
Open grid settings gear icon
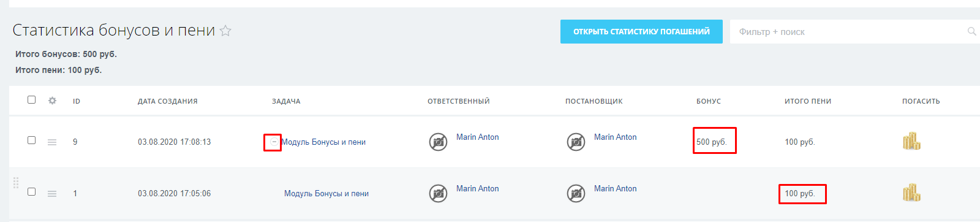coord(52,101)
